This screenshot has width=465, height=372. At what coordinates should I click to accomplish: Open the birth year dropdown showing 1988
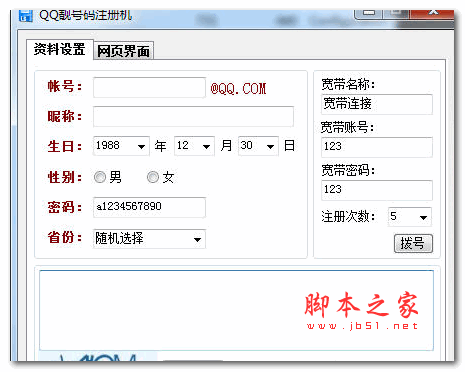[121, 146]
